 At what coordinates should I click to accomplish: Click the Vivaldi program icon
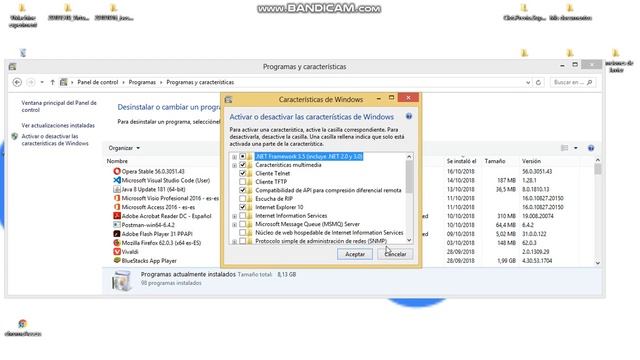coord(117,252)
